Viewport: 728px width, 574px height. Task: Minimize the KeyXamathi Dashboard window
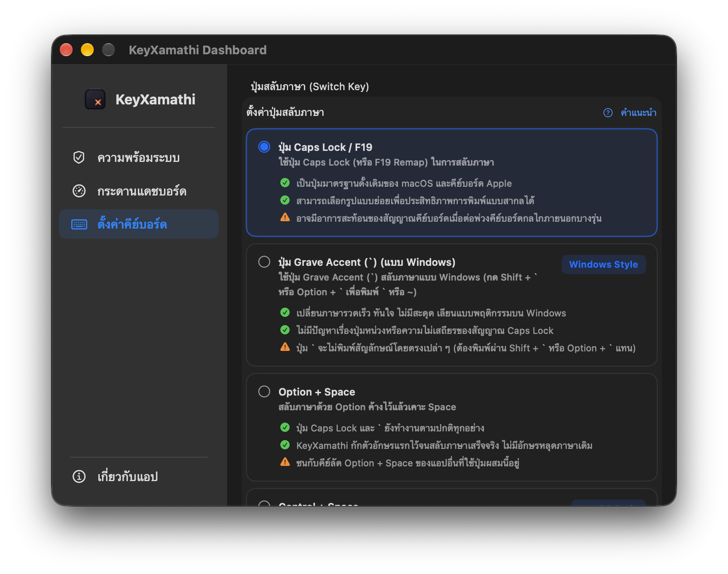coord(87,50)
